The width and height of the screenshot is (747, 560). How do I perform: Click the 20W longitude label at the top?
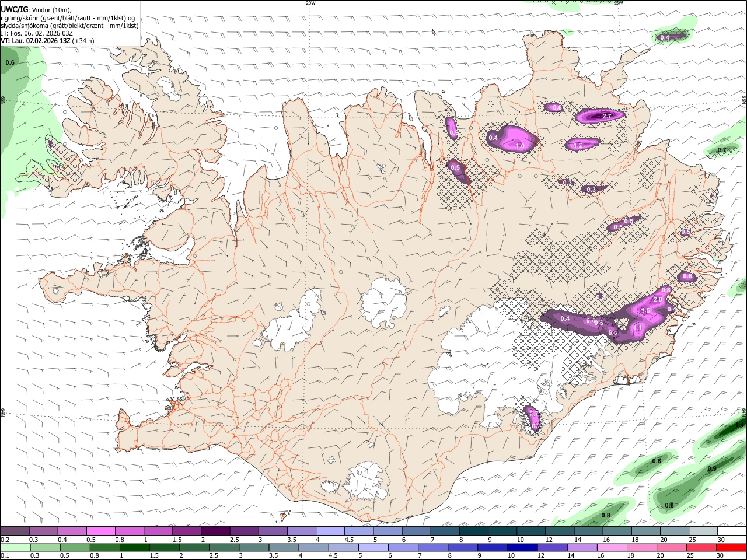(x=310, y=3)
